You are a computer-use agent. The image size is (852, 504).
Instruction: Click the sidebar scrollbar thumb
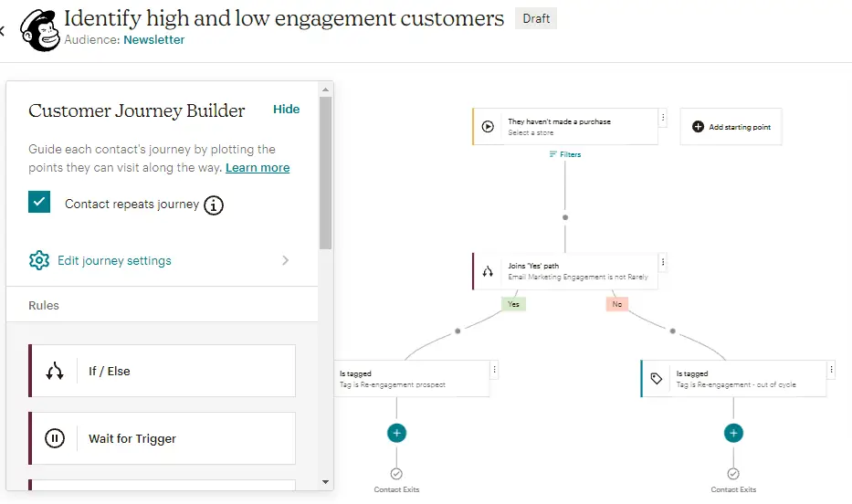[325, 173]
